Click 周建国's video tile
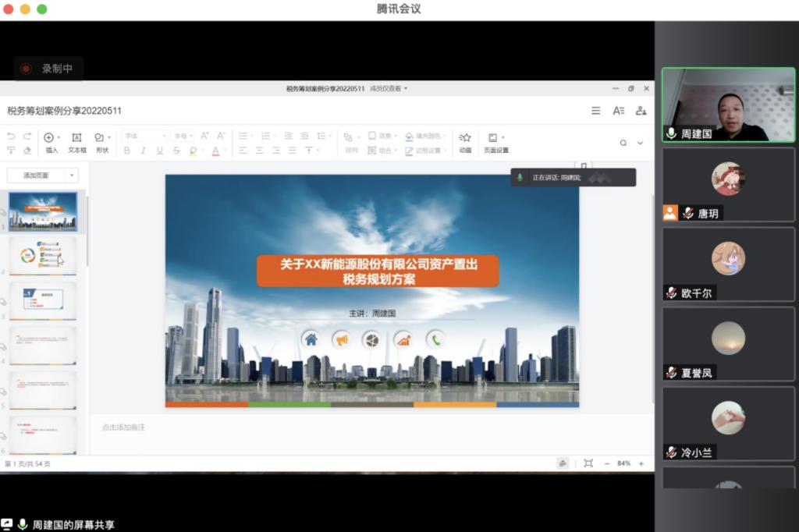The image size is (799, 532). (x=728, y=105)
